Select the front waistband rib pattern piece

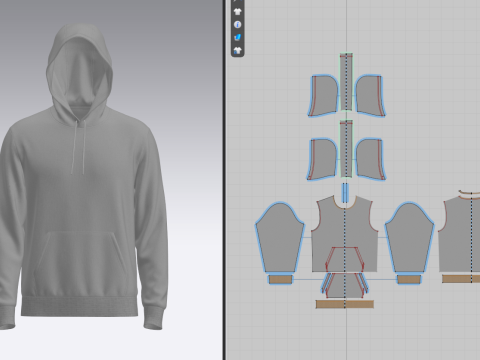pos(345,304)
